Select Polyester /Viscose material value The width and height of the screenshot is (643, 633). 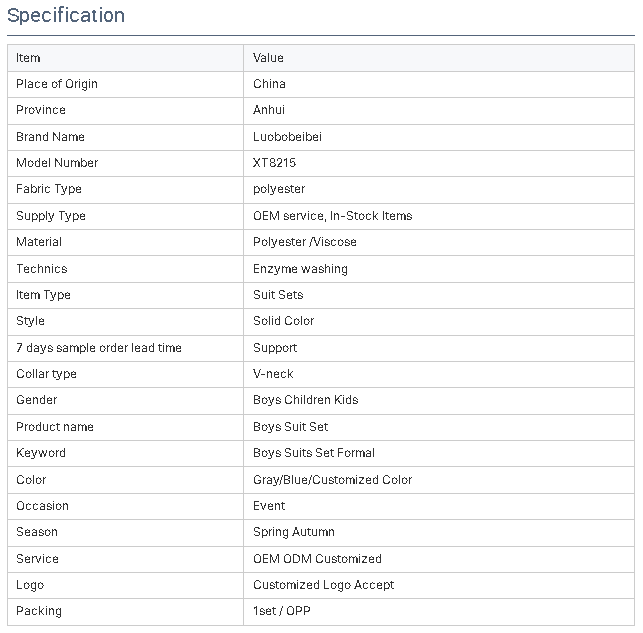point(305,242)
